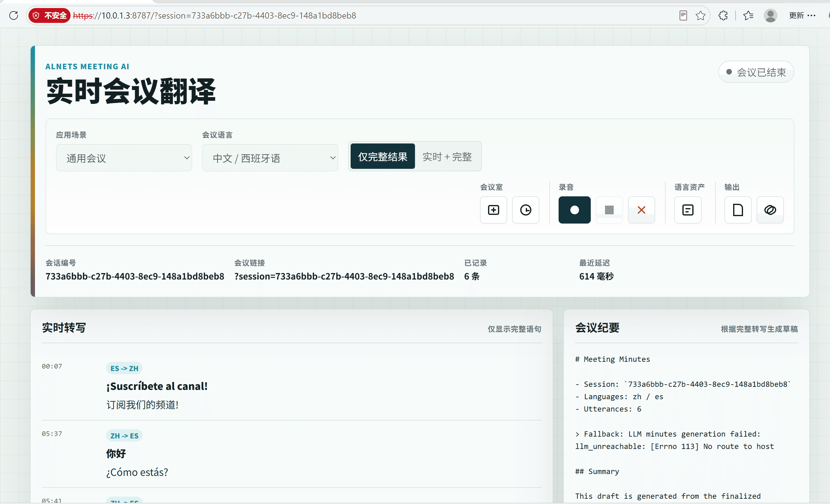This screenshot has width=830, height=504.
Task: Select 仅完整结果 display mode
Action: (383, 156)
